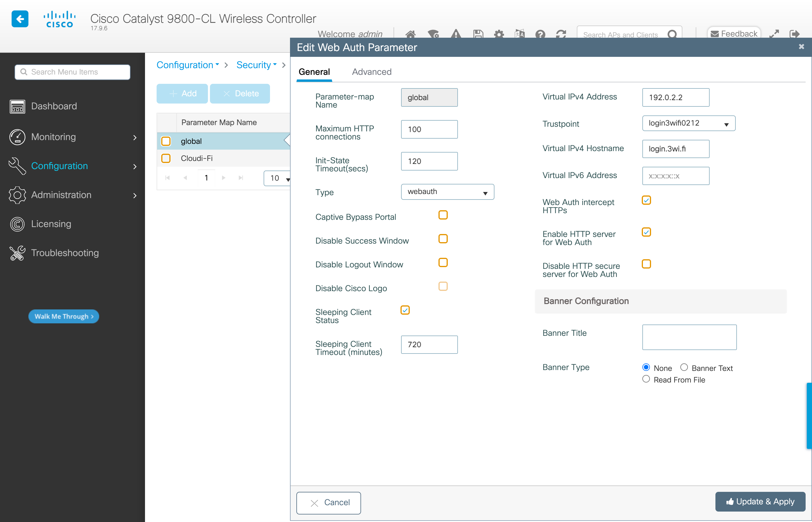Open the language translation icon
Image resolution: width=812 pixels, height=522 pixels.
[519, 34]
